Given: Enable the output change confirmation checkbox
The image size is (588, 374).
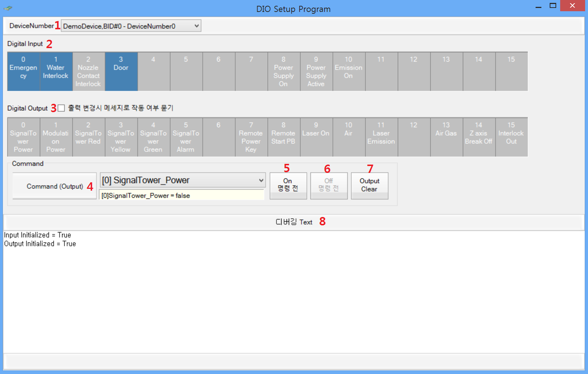Looking at the screenshot, I should pos(61,108).
